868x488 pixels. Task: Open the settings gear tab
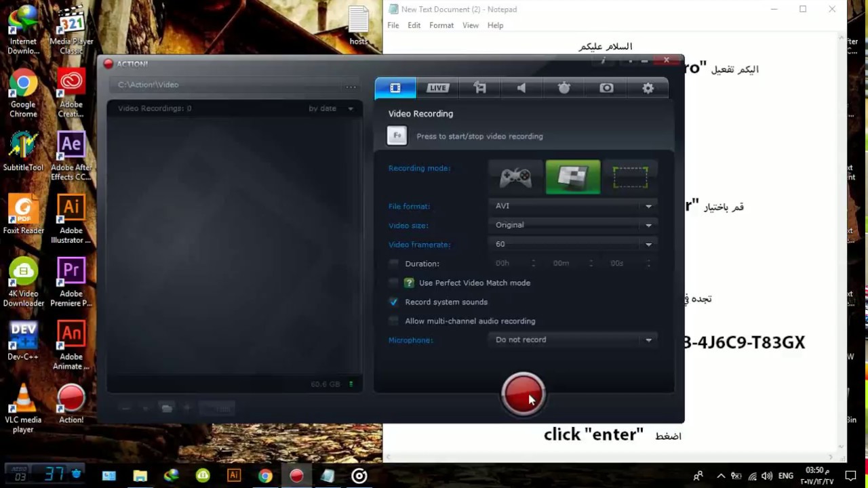point(648,88)
